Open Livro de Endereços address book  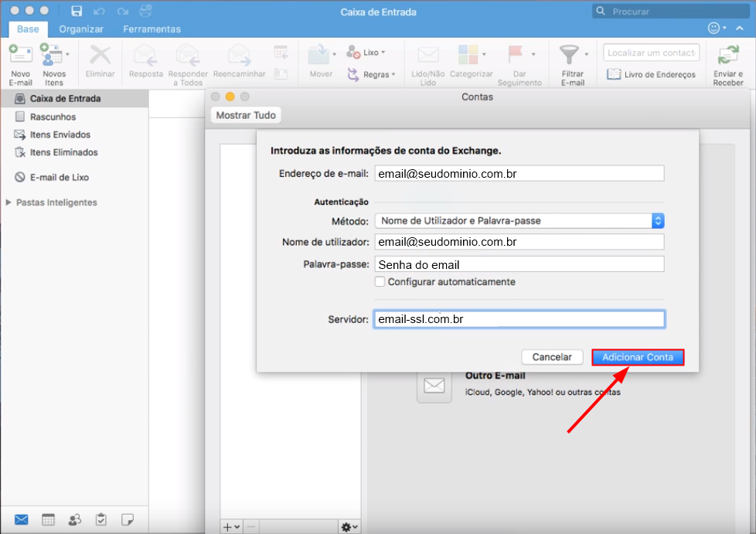coord(651,74)
